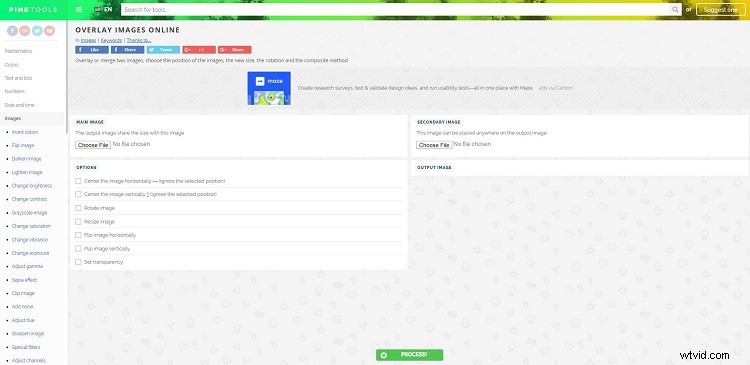Open the Adjust hue tool
The image size is (750, 365).
click(x=23, y=321)
